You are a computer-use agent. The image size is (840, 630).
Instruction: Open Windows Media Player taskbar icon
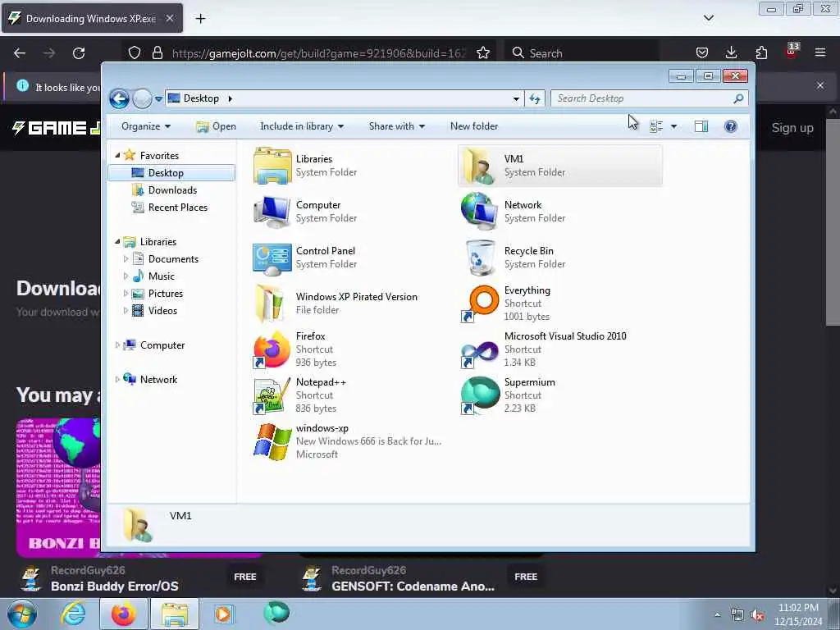[223, 614]
